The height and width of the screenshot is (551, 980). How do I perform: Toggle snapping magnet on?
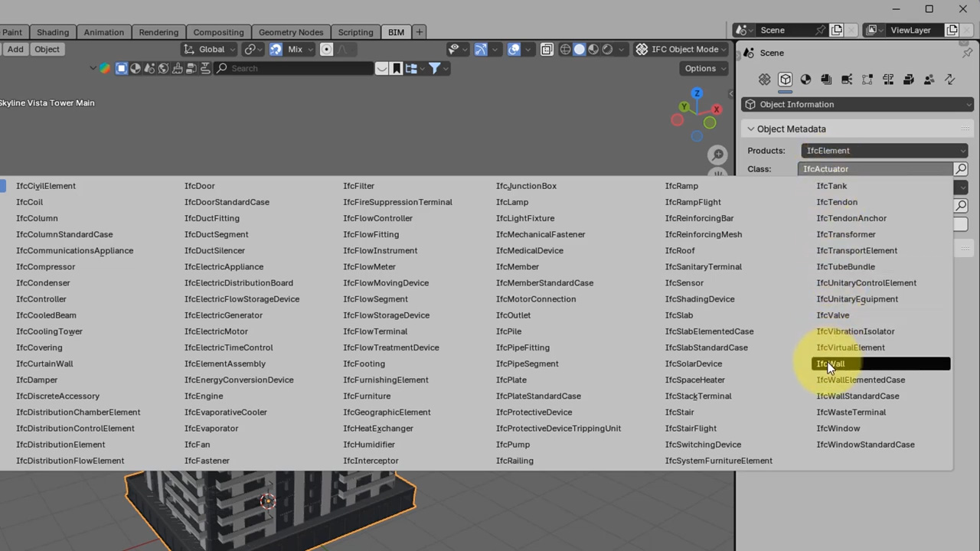(x=276, y=50)
